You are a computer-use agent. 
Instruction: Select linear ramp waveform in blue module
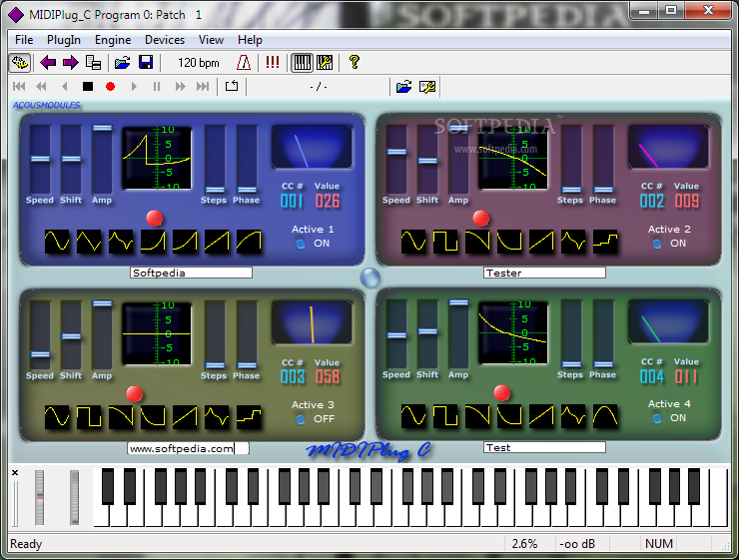[x=218, y=242]
